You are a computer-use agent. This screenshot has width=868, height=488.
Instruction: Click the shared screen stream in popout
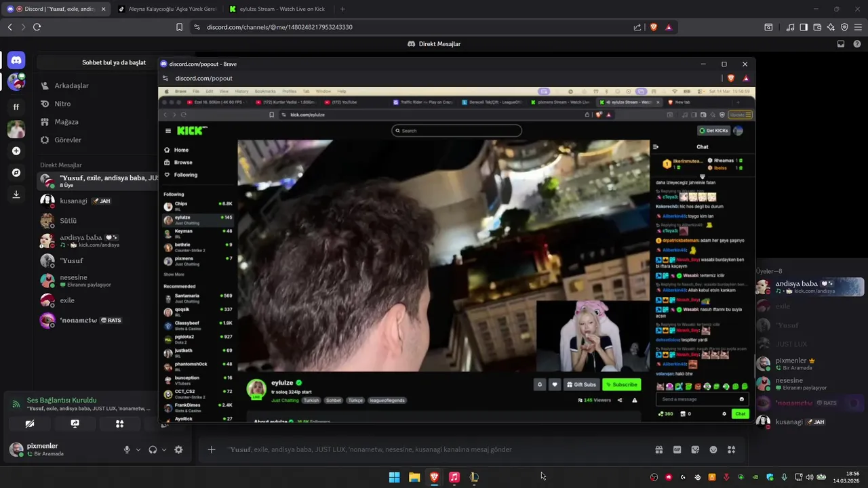(x=456, y=255)
